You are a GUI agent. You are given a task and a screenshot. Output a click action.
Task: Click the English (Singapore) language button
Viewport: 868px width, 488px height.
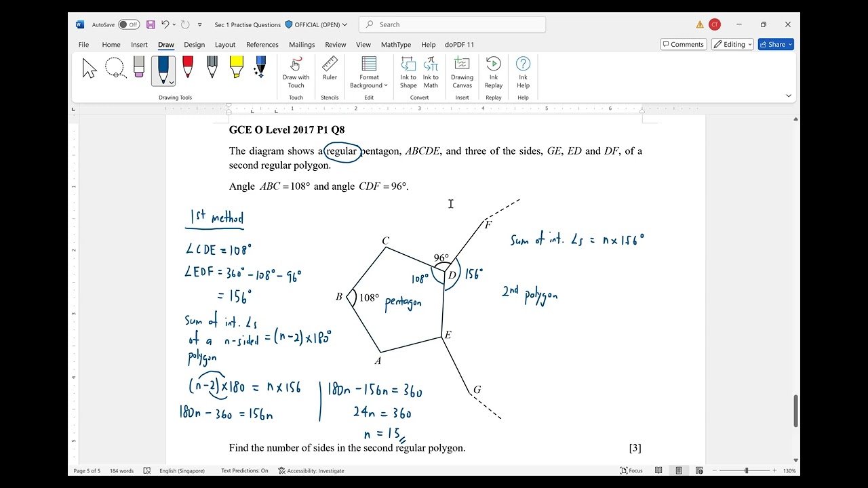[x=182, y=470]
